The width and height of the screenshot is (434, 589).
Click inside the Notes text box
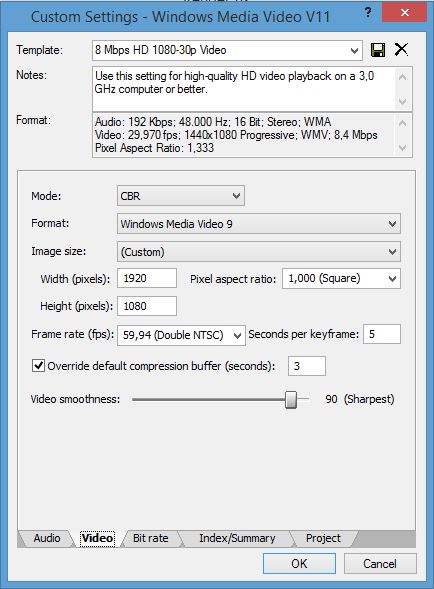(x=243, y=89)
